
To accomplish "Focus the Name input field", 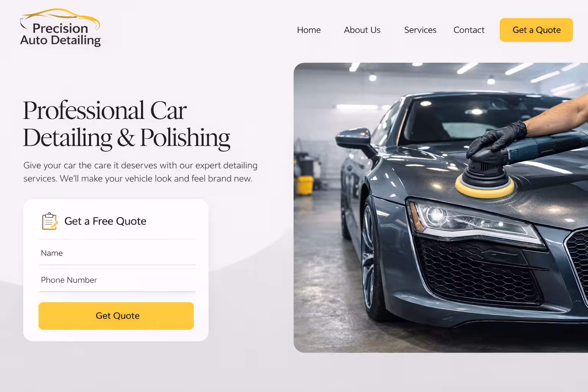I will tap(117, 253).
